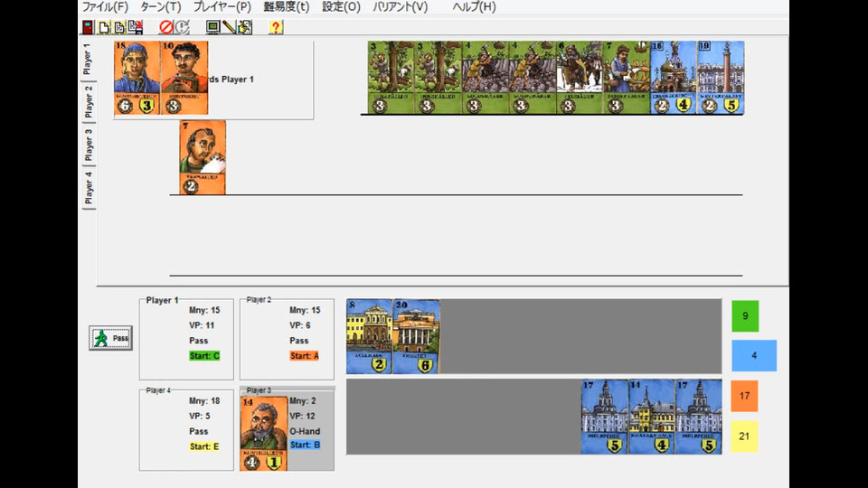This screenshot has height=488, width=868.
Task: Pick the orange card numbered 7 with cat
Action: click(203, 157)
